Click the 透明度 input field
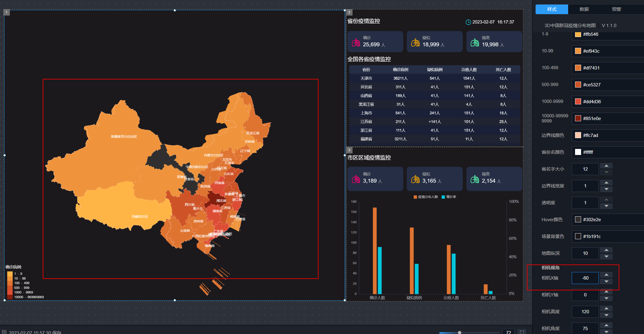 (x=585, y=203)
